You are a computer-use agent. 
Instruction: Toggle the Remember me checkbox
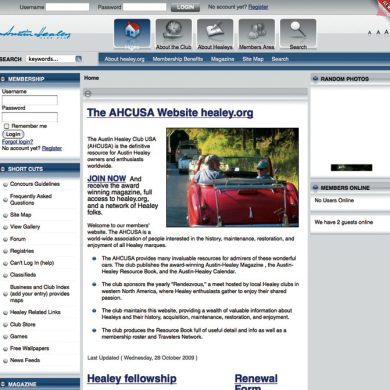6,126
